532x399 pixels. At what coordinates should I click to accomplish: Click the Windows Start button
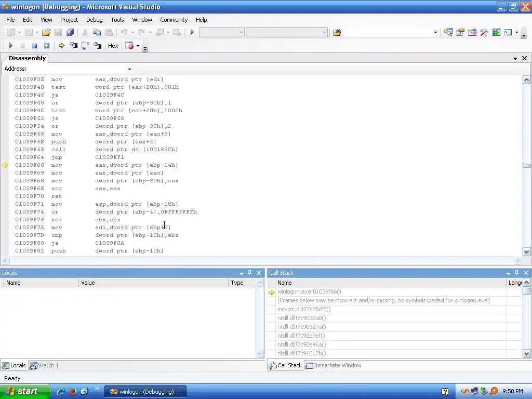(x=25, y=392)
